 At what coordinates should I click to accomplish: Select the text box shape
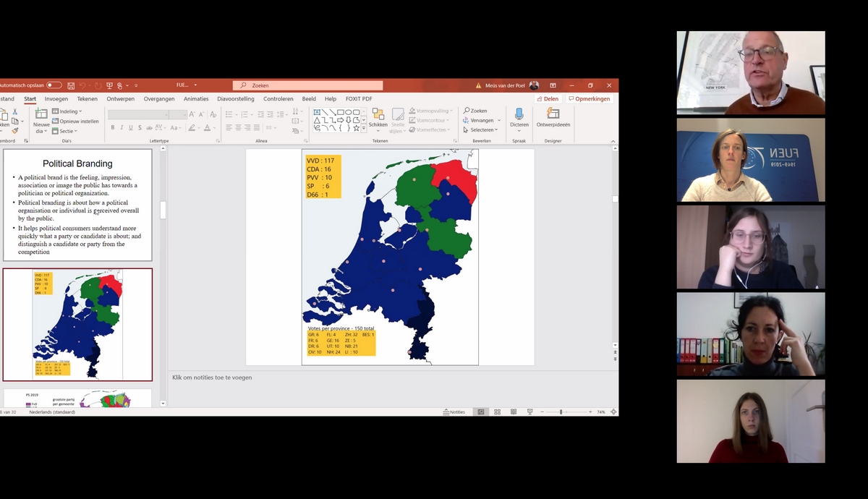pos(317,112)
